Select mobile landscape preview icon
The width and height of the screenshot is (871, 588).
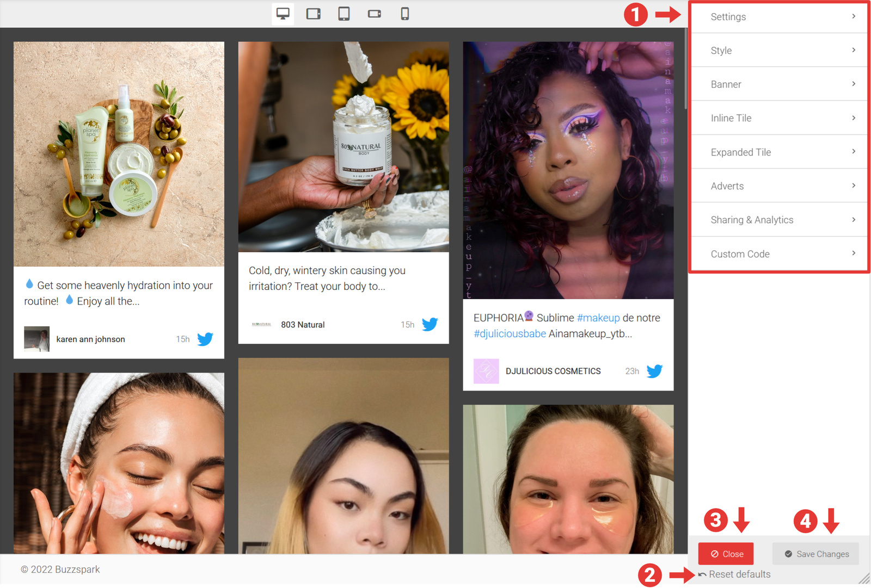click(374, 14)
